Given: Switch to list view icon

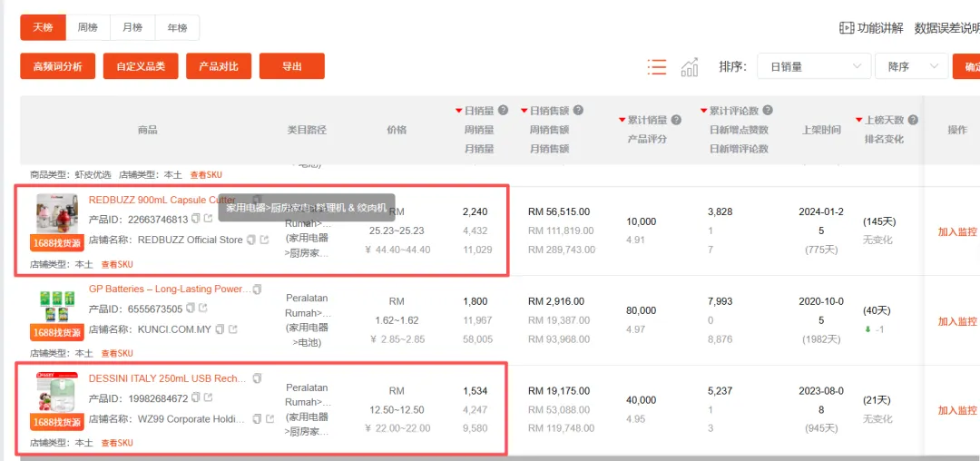Looking at the screenshot, I should (657, 67).
